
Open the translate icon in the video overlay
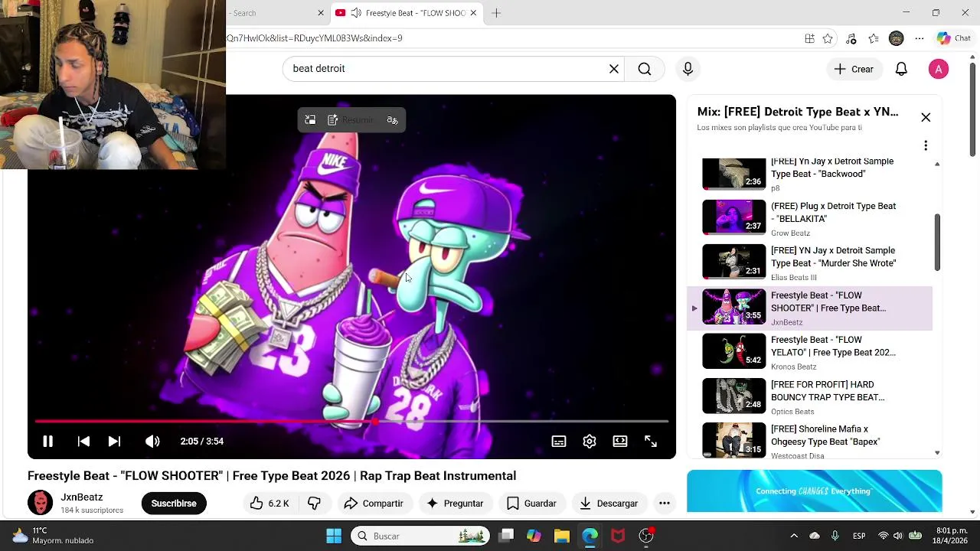pyautogui.click(x=393, y=120)
